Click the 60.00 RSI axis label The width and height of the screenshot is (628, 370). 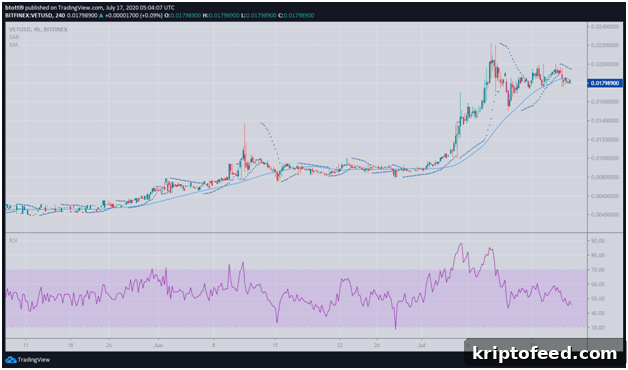click(x=599, y=284)
